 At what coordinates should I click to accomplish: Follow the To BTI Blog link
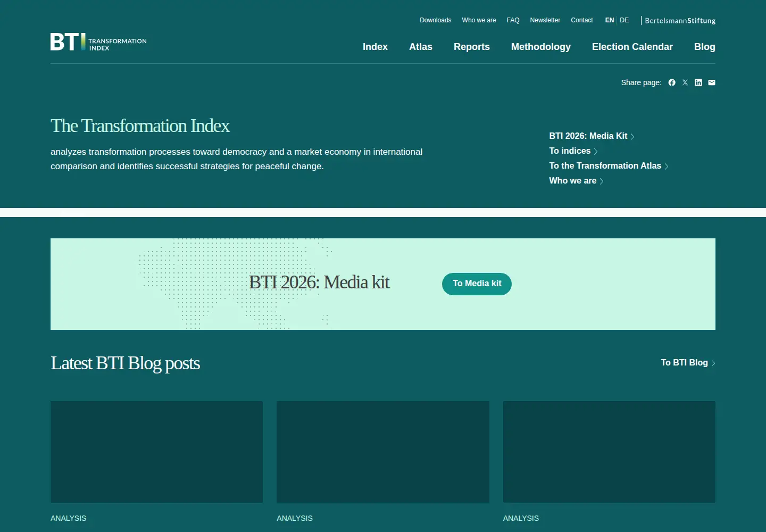point(688,363)
